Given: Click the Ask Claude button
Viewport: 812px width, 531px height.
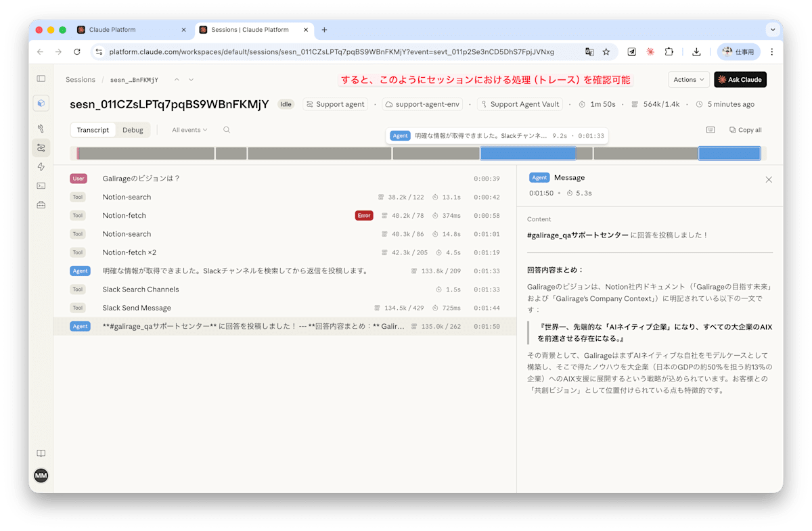Looking at the screenshot, I should 740,80.
